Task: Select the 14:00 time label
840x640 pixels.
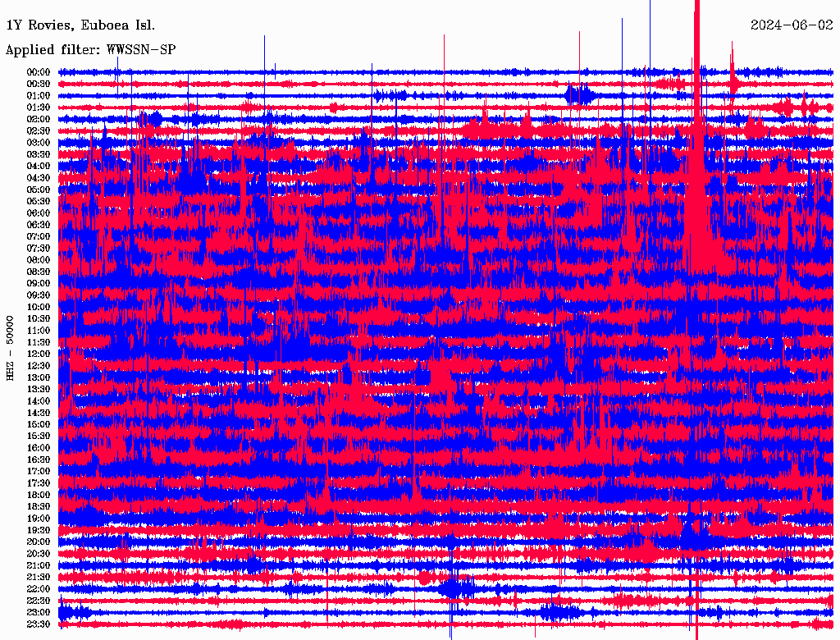Action: tap(39, 401)
